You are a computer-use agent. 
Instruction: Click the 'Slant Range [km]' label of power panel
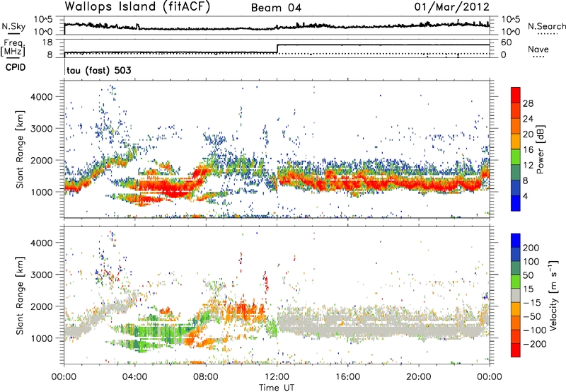tap(20, 149)
